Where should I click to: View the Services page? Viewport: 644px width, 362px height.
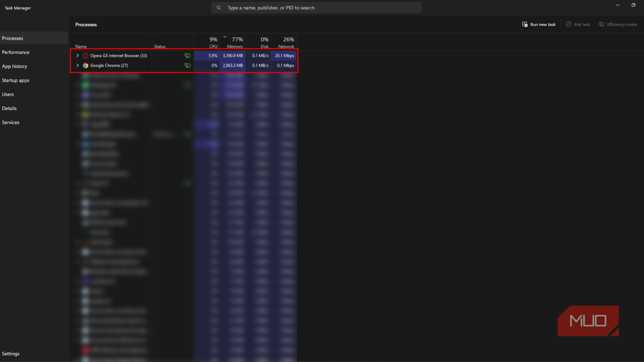[11, 122]
